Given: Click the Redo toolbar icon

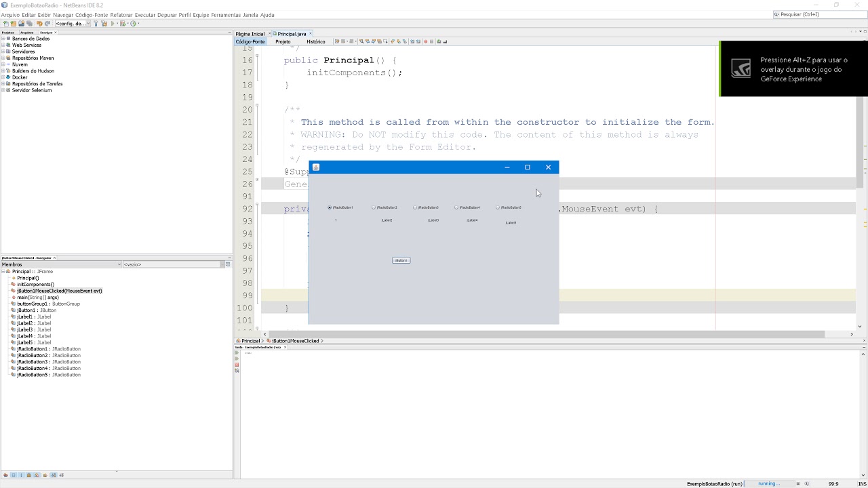Looking at the screenshot, I should [47, 24].
